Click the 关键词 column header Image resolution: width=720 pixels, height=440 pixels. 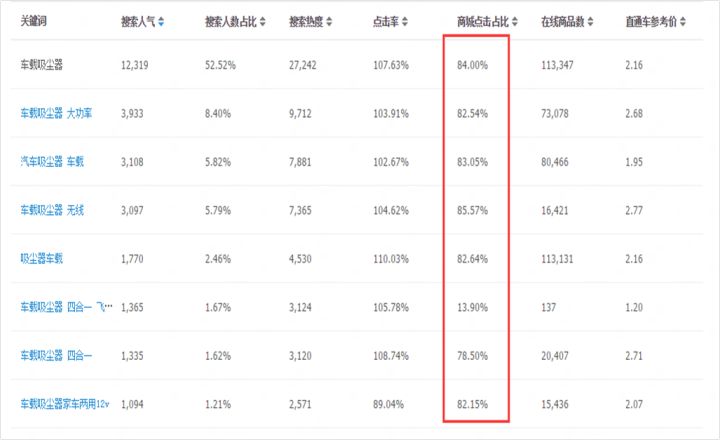pos(35,21)
